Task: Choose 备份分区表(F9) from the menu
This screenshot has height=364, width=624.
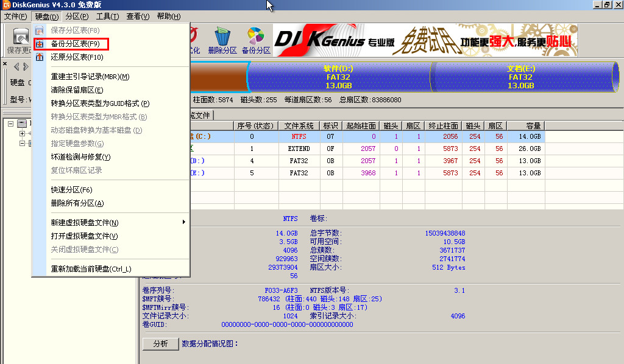Action: pos(75,44)
